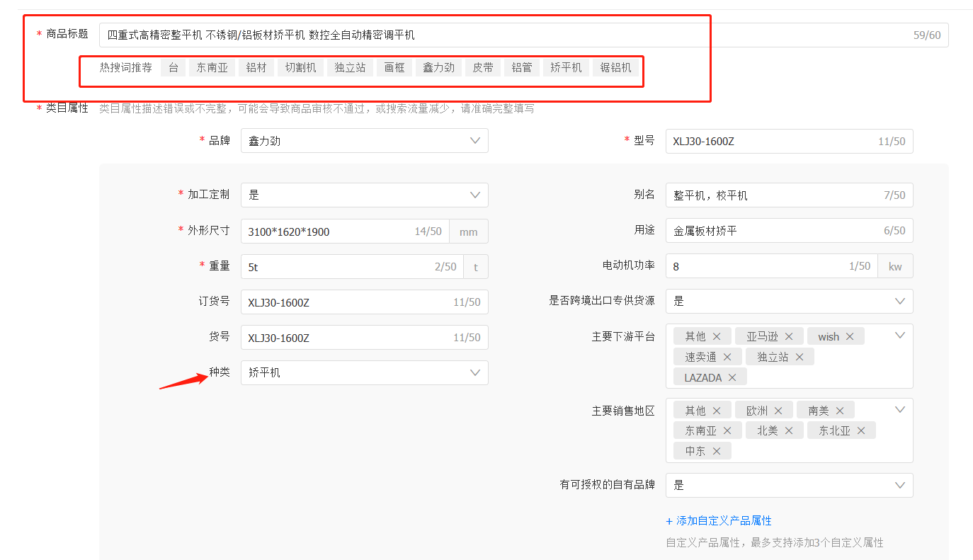Remove the LAZADA platform tag
973x560 pixels.
pos(732,377)
